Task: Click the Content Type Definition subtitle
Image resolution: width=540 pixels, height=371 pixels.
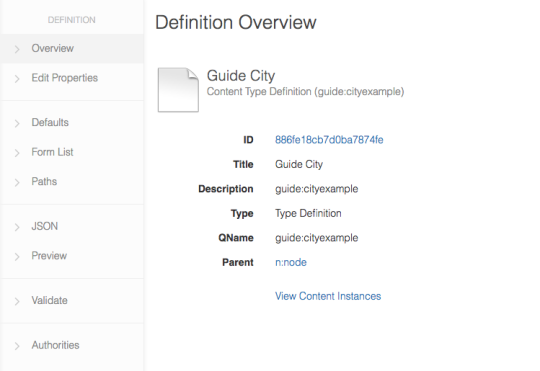Action: point(305,92)
